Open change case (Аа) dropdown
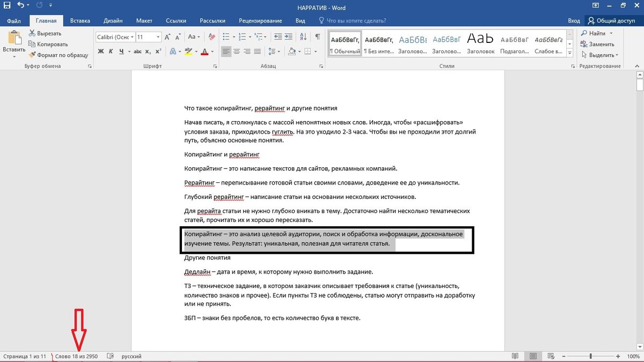644x362 pixels. click(193, 37)
